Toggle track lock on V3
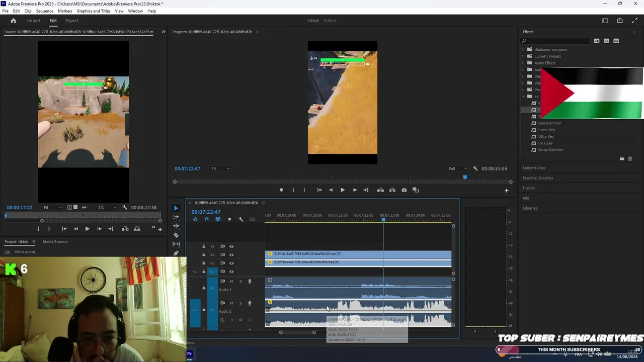 pyautogui.click(x=204, y=255)
